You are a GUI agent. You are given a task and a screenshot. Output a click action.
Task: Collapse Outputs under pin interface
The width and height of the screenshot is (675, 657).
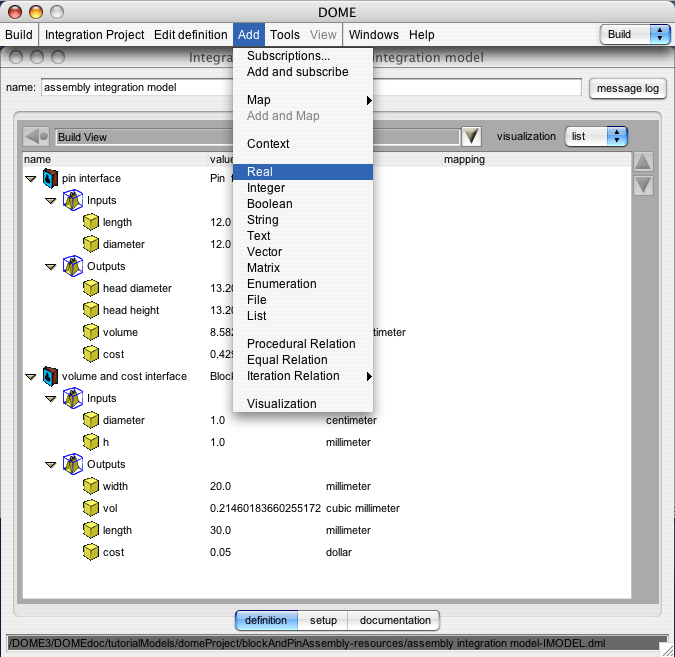coord(51,267)
